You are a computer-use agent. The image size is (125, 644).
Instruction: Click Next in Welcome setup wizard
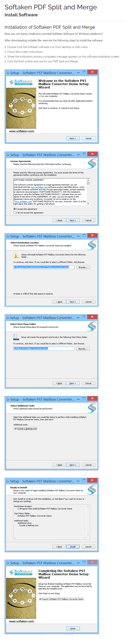pos(73,138)
